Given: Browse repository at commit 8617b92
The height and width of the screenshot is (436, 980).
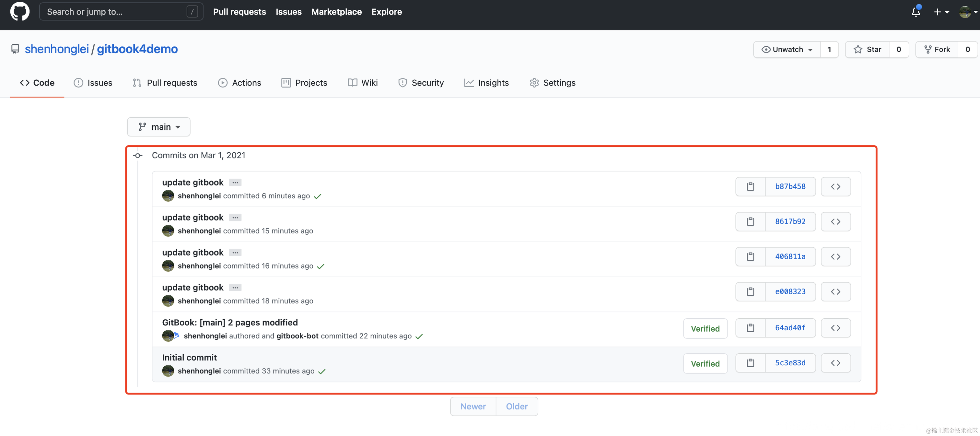Looking at the screenshot, I should pyautogui.click(x=835, y=221).
